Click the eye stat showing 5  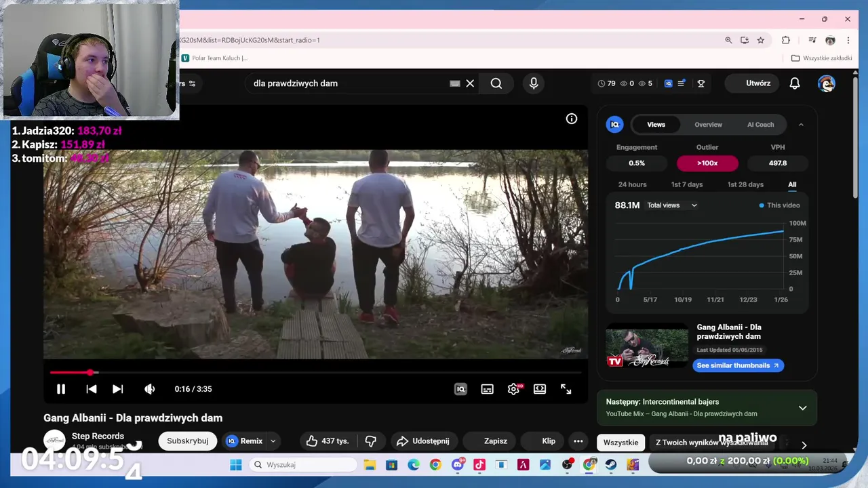(x=646, y=83)
